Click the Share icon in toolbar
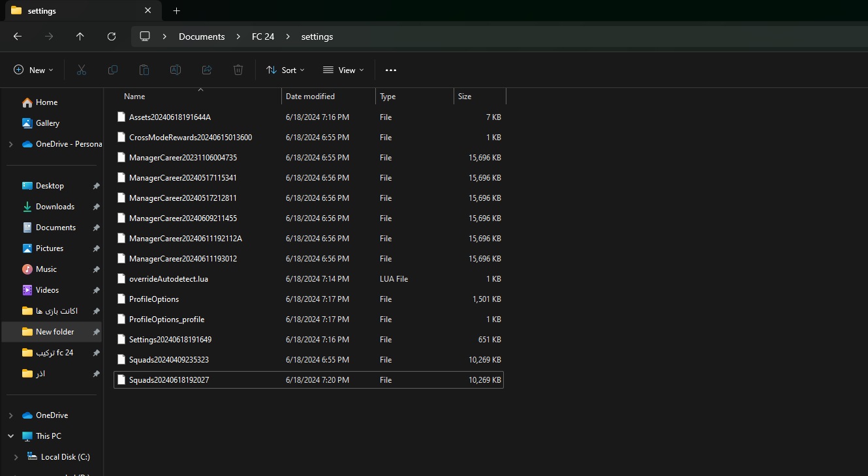This screenshot has width=868, height=476. (207, 70)
